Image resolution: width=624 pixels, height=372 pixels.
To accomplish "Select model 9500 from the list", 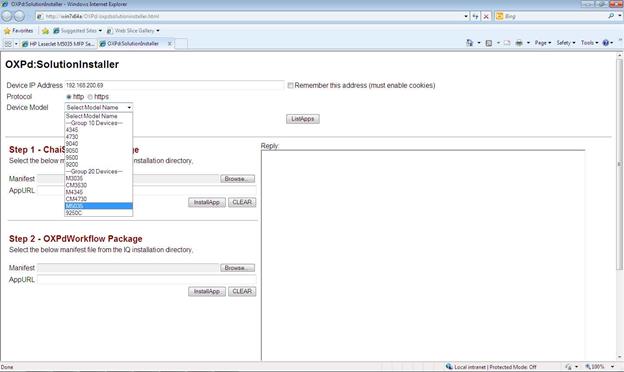I will (x=98, y=158).
